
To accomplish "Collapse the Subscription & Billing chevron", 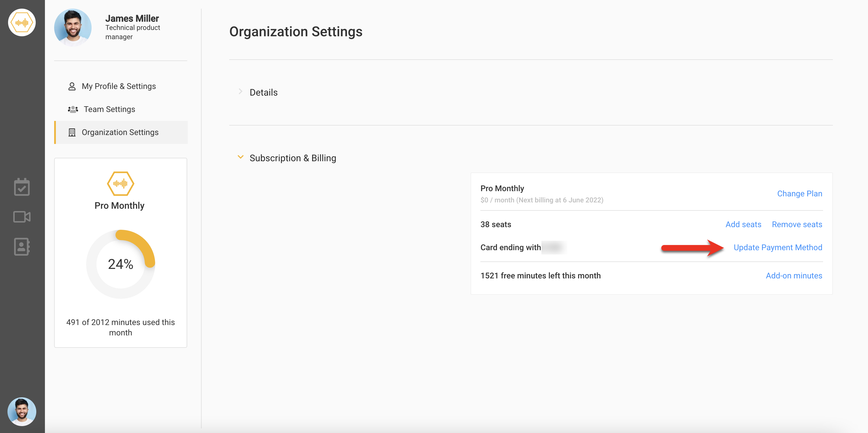I will tap(240, 157).
